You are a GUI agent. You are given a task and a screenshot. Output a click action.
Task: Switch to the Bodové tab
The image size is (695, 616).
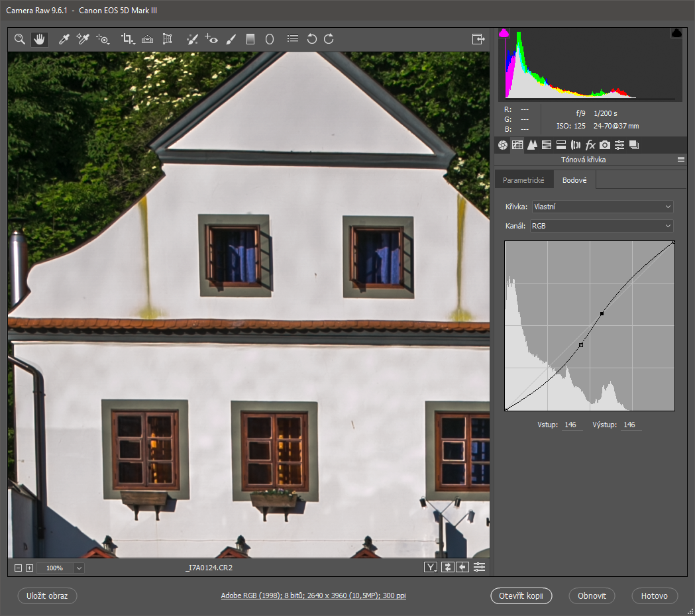pyautogui.click(x=574, y=180)
